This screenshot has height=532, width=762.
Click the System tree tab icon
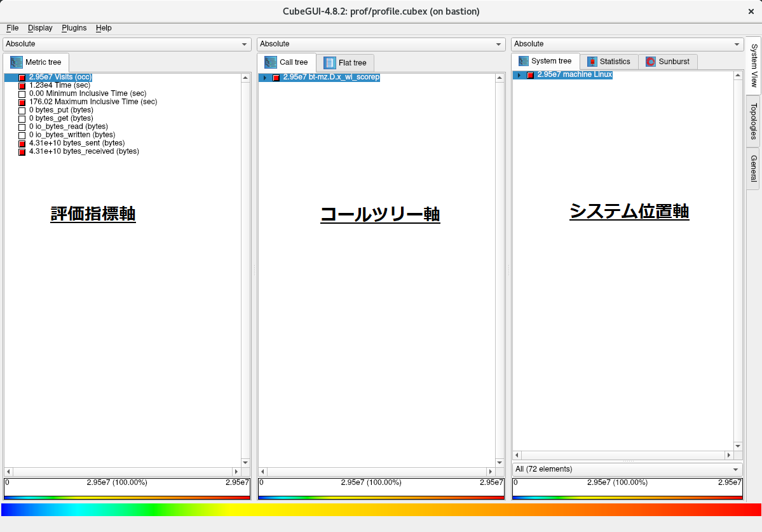tap(524, 61)
